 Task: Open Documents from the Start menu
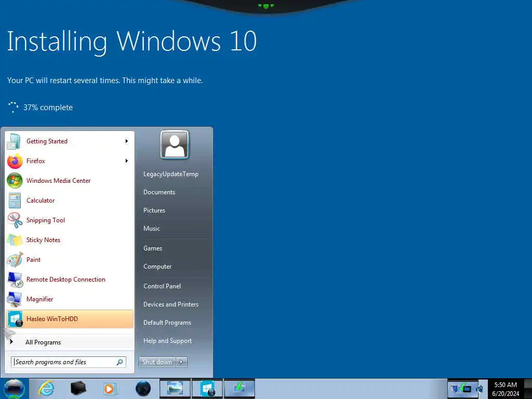159,192
